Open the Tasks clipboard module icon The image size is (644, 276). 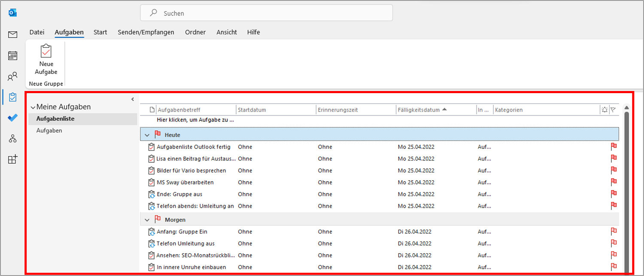point(12,97)
